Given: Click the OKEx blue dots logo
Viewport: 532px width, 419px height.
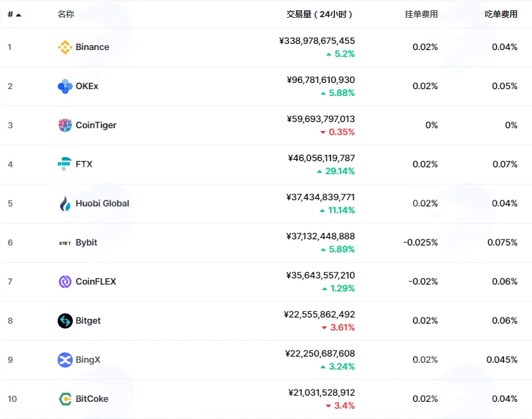Looking at the screenshot, I should pos(65,86).
